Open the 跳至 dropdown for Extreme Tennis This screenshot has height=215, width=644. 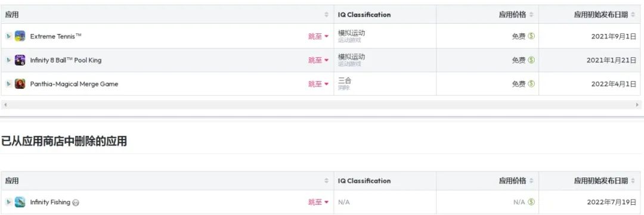(x=318, y=36)
